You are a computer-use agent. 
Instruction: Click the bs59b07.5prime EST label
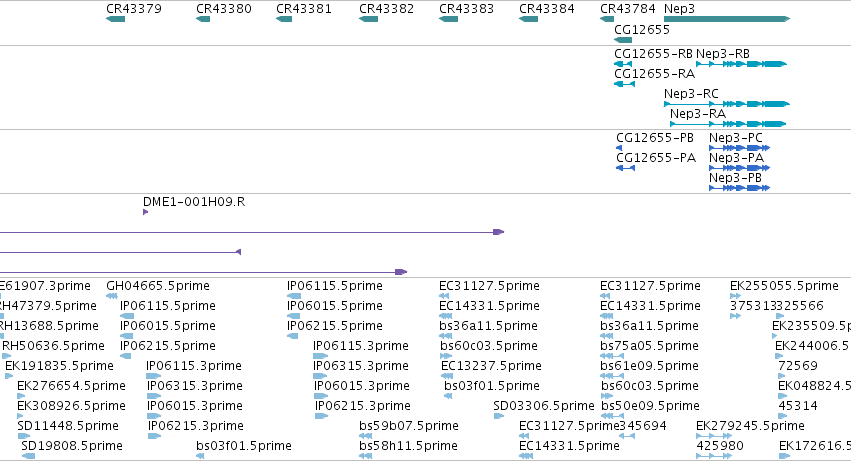409,426
